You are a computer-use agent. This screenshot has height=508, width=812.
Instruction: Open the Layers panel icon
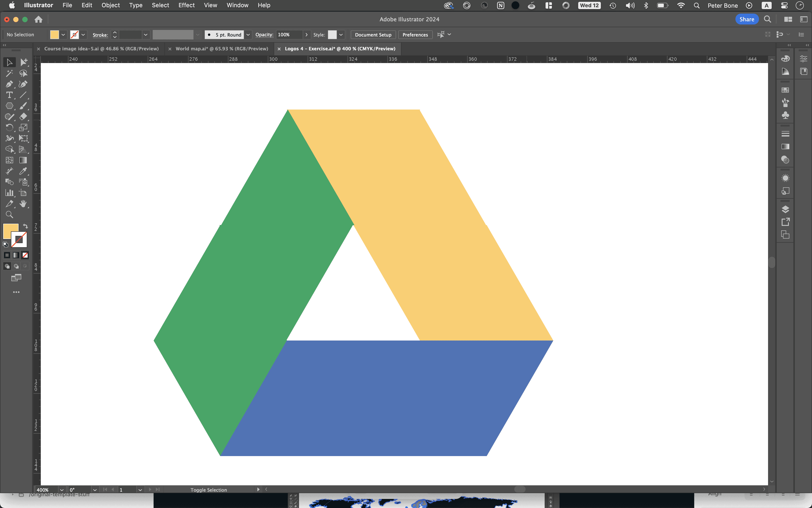785,209
